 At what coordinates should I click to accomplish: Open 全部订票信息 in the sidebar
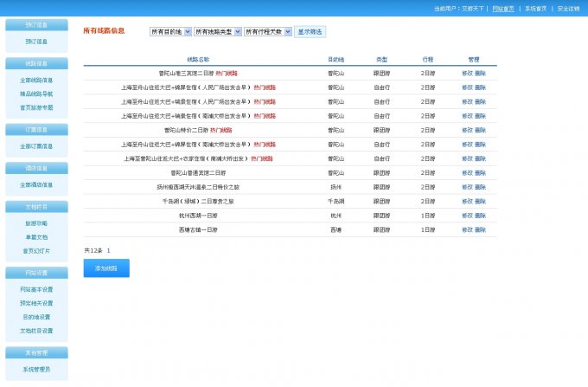point(36,146)
